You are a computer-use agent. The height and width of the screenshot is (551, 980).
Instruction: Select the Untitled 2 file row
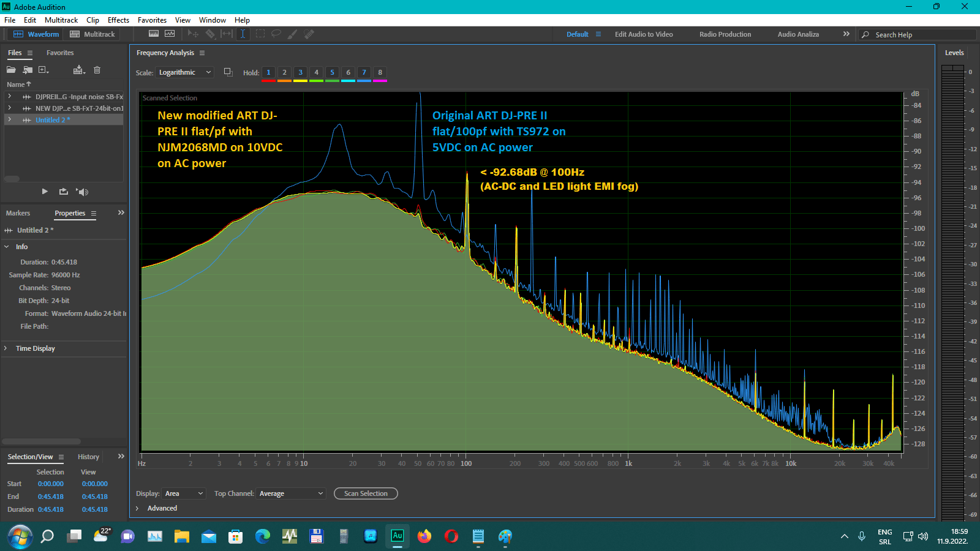64,120
